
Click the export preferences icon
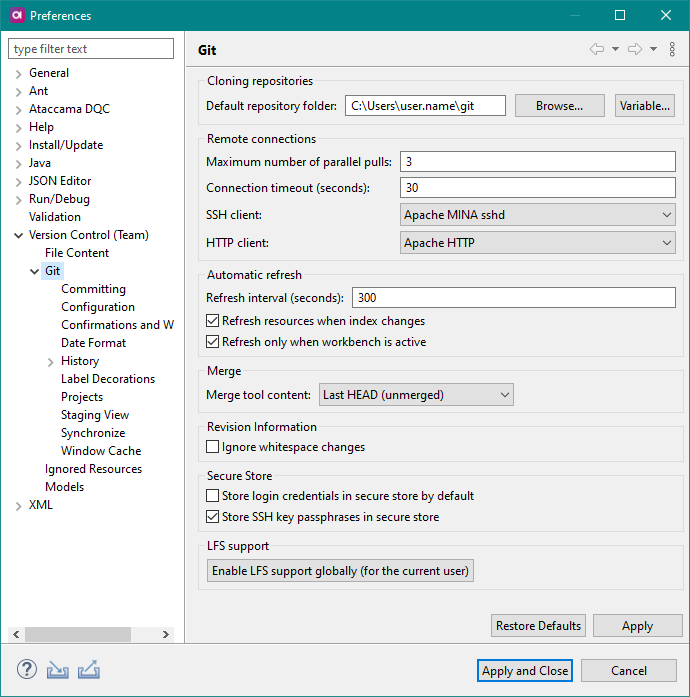[x=88, y=670]
